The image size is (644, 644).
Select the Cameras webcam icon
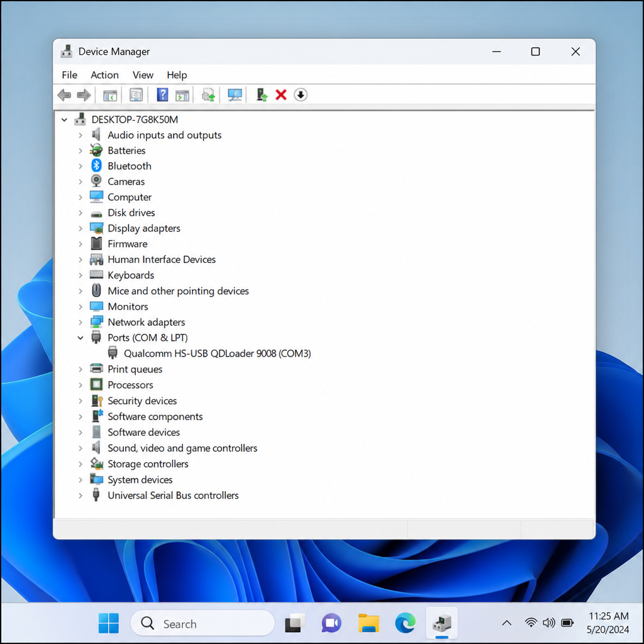(96, 181)
